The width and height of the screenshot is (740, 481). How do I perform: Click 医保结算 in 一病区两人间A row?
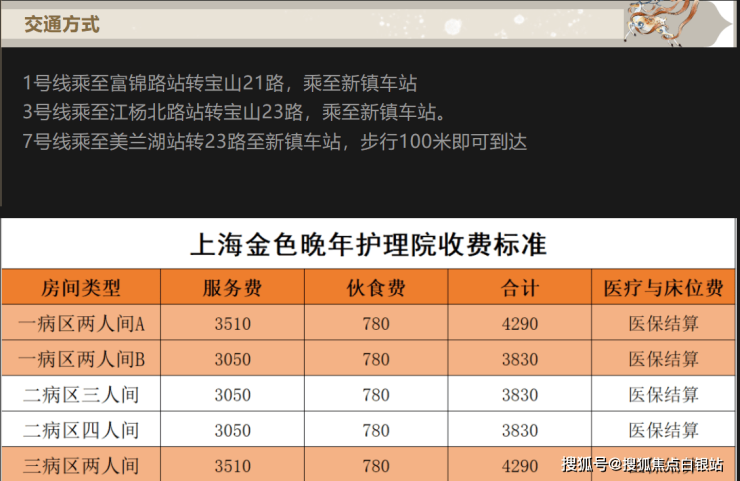(663, 324)
